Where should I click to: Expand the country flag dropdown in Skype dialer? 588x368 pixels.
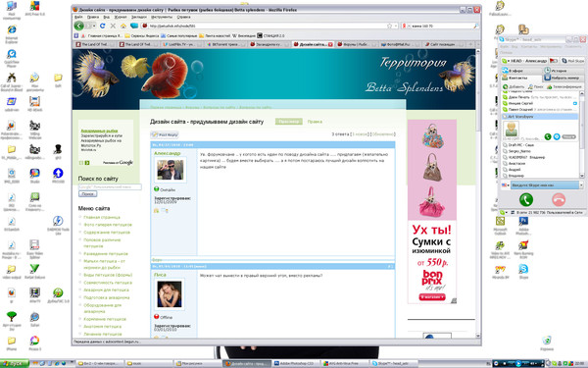506,185
